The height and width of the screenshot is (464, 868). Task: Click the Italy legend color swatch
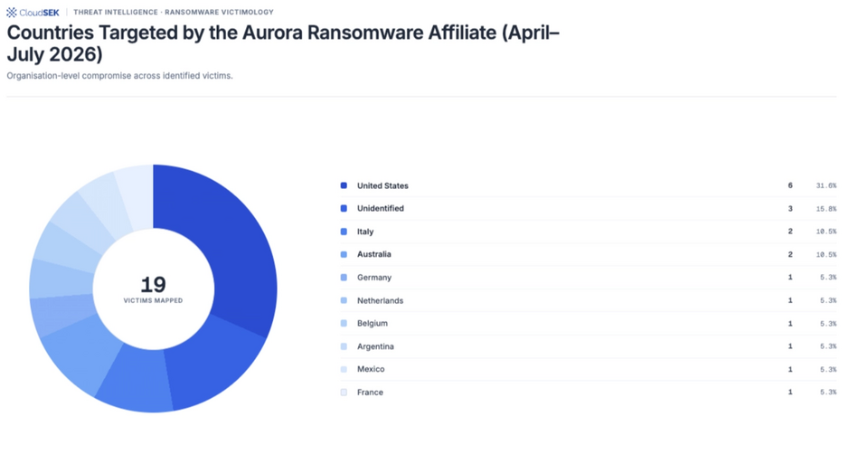(344, 232)
